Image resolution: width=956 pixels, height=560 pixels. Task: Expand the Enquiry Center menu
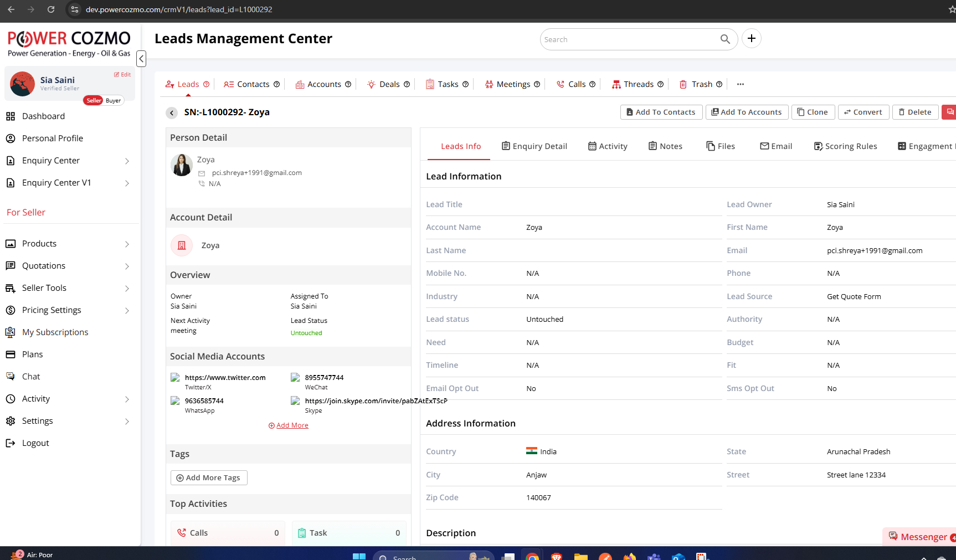pos(127,161)
